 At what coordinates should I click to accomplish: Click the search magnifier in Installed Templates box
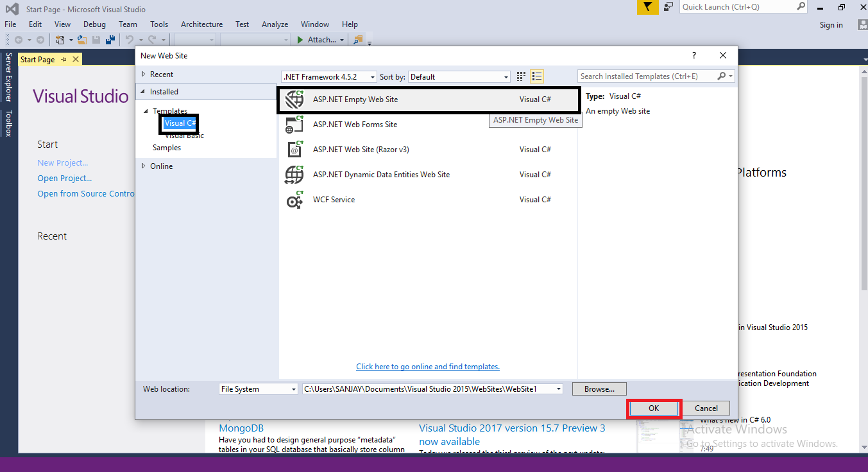[x=722, y=76]
